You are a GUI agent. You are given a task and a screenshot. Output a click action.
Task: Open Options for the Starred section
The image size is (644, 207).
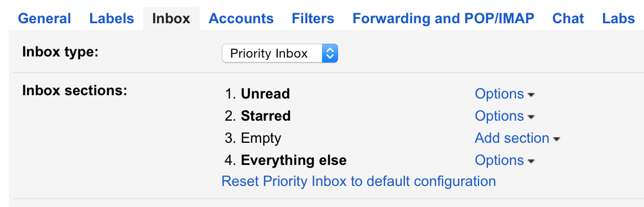500,116
